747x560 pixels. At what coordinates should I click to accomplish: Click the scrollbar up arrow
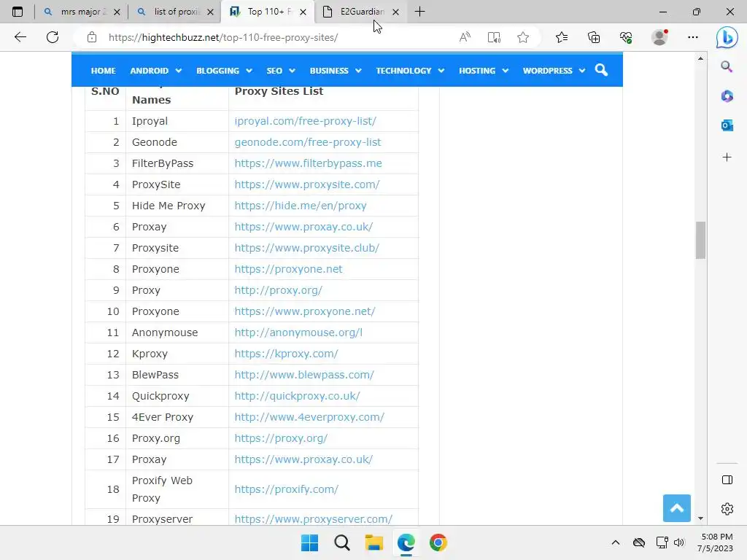coord(700,58)
